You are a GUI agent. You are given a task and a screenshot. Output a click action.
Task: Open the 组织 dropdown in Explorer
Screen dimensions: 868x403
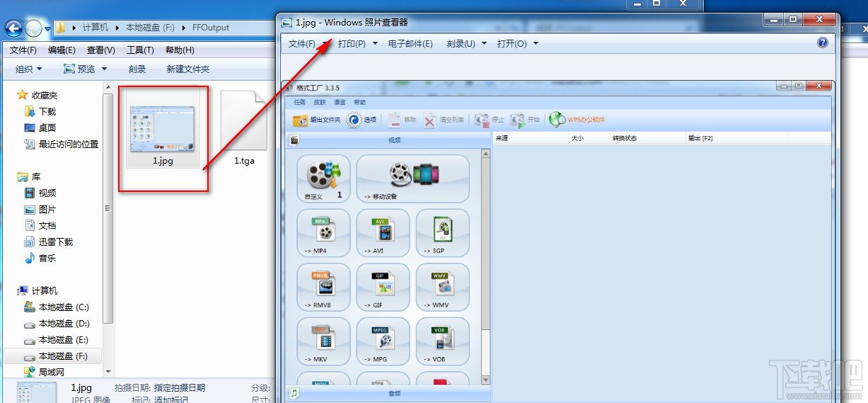coord(29,69)
